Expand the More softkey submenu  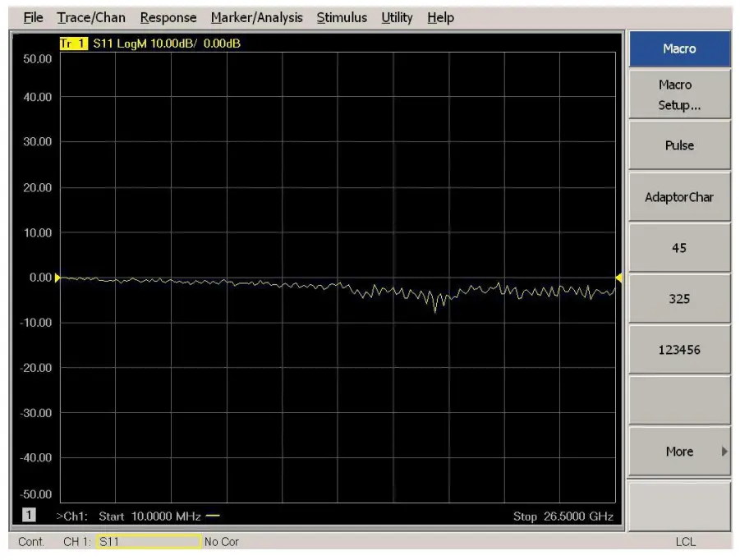[x=679, y=452]
